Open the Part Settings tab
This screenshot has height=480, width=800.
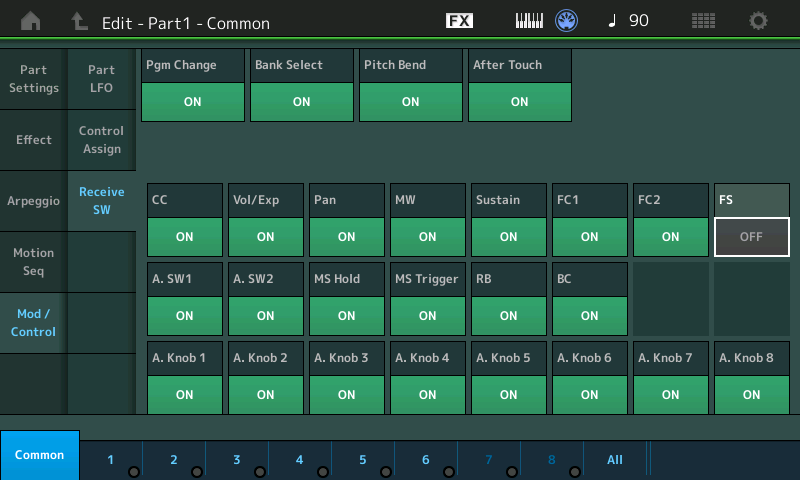[x=33, y=79]
